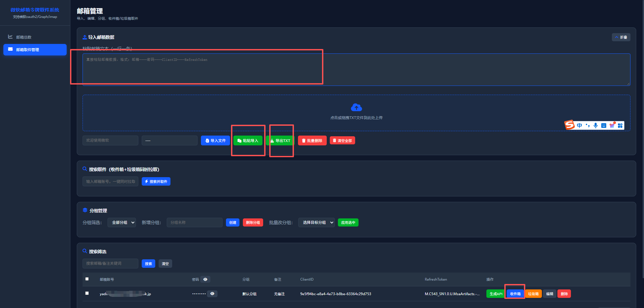Tick the select-all checkbox in table header

[x=87, y=279]
